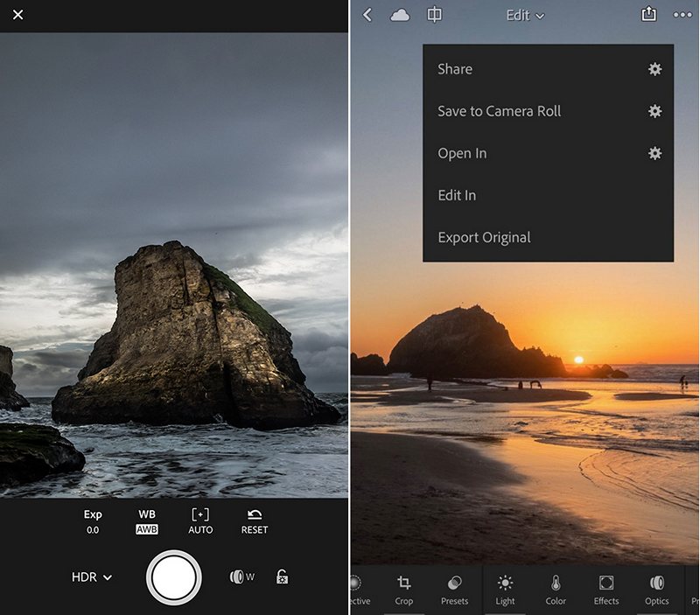Choose Open In from the menu

click(x=462, y=153)
